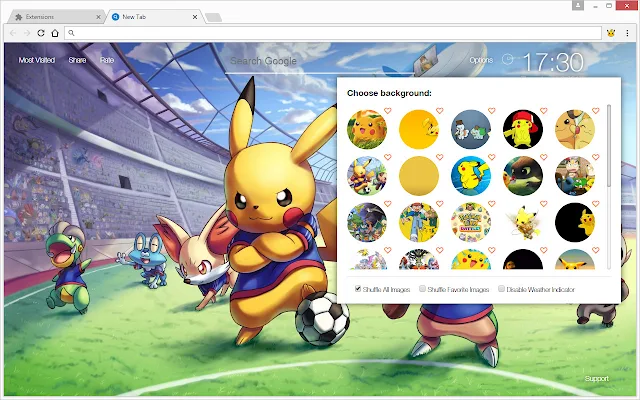Pick the plain gold circle background
640x400 pixels.
coord(419,176)
